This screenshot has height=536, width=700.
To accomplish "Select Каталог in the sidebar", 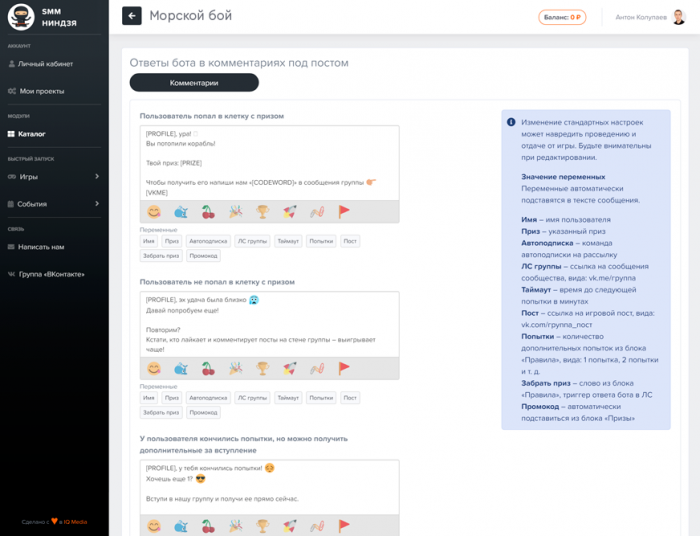I will tap(32, 134).
